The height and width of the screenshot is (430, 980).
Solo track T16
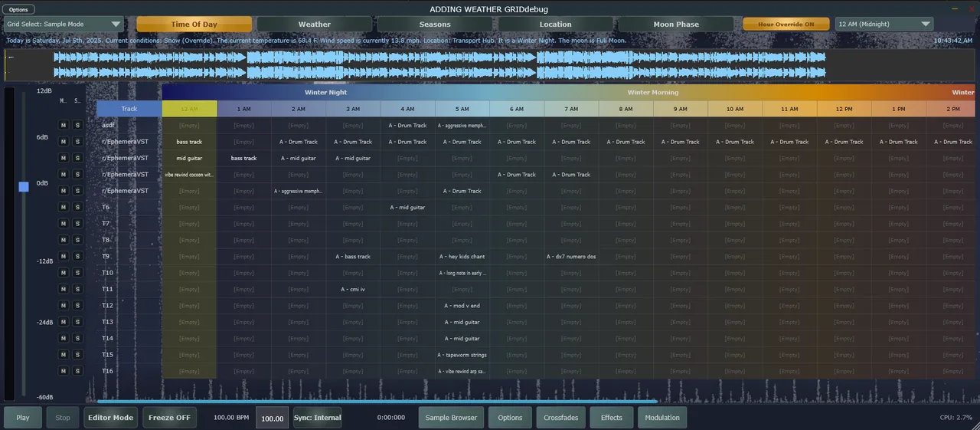pyautogui.click(x=77, y=371)
